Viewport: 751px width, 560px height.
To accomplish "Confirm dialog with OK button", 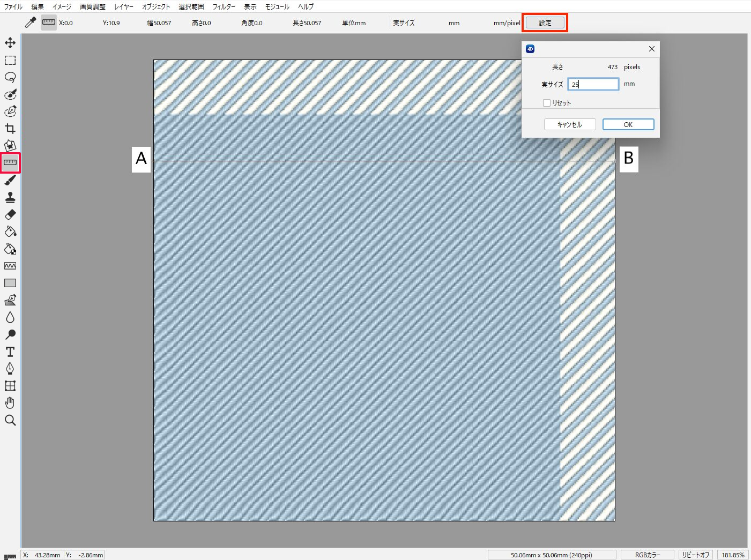I will 628,124.
